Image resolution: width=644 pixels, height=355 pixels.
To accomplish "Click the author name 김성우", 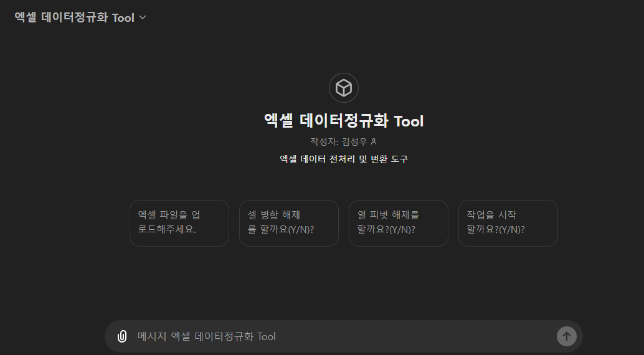I will pyautogui.click(x=354, y=141).
